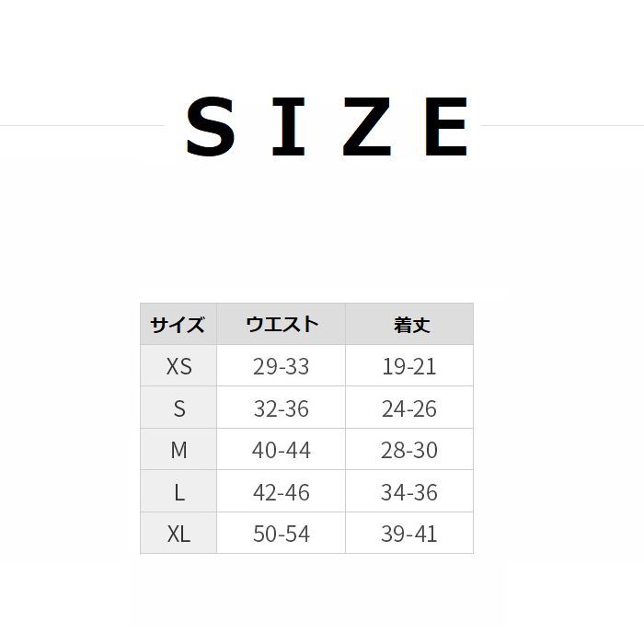The height and width of the screenshot is (644, 644).
Task: Select waist value 29-33 cell
Action: coord(281,365)
